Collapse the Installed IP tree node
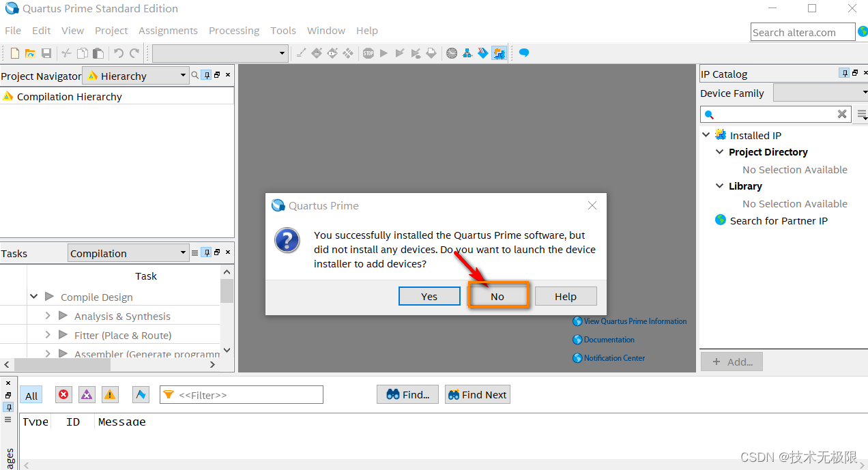Screen dimensions: 868x470 706,135
